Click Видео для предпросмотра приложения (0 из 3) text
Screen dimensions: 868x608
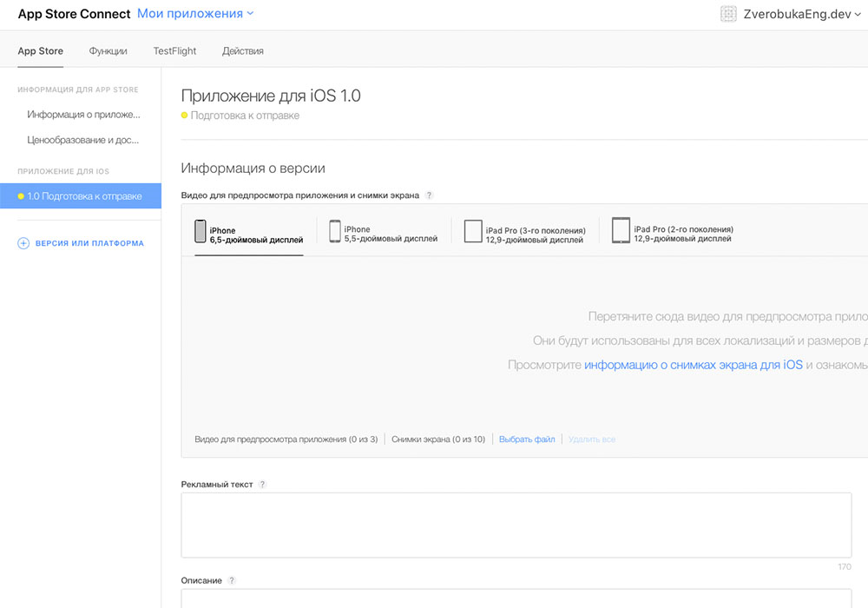pyautogui.click(x=286, y=439)
